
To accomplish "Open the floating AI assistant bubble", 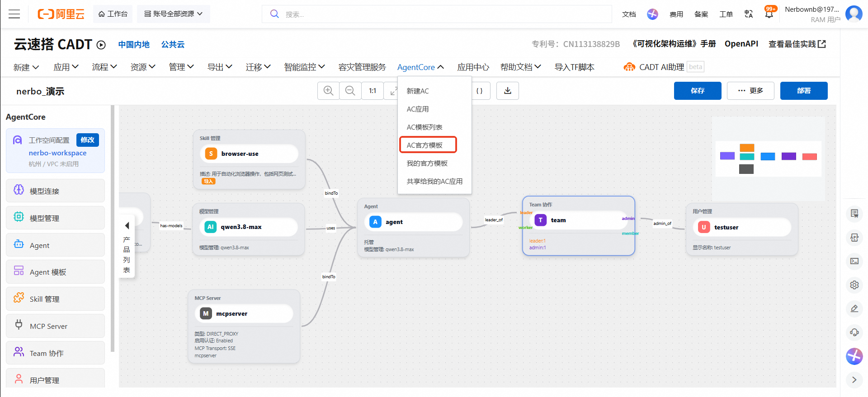I will pyautogui.click(x=854, y=356).
